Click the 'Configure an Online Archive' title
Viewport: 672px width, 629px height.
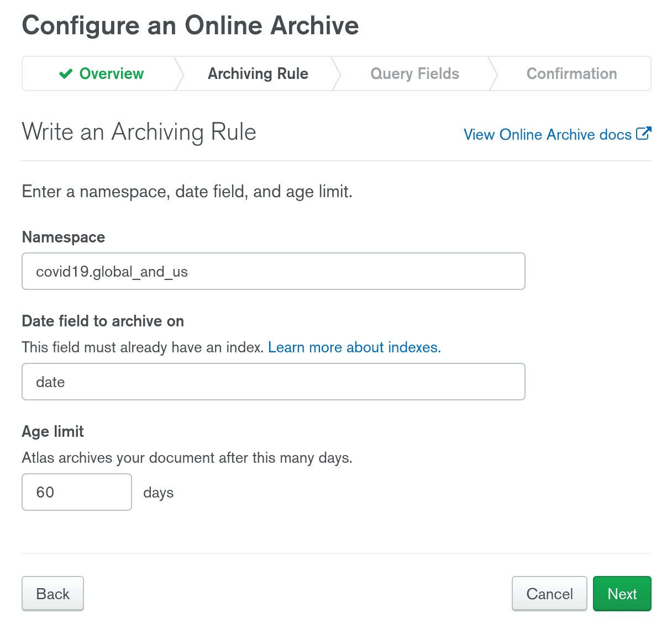[x=190, y=25]
